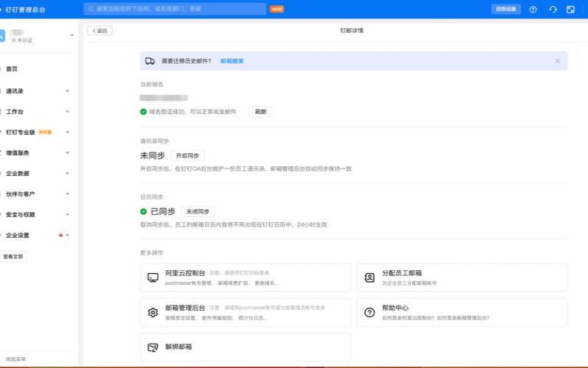The width and height of the screenshot is (588, 368).
Task: Click the NEW badge beside search box
Action: coord(277,9)
